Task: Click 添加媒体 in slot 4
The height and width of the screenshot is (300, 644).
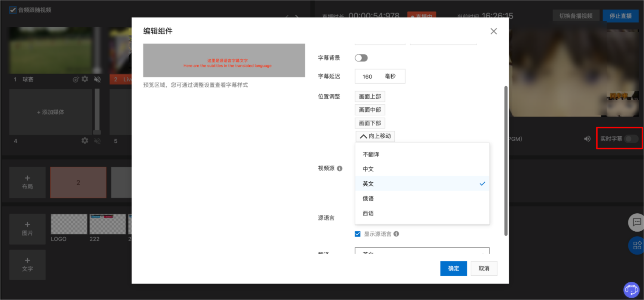Action: 50,112
